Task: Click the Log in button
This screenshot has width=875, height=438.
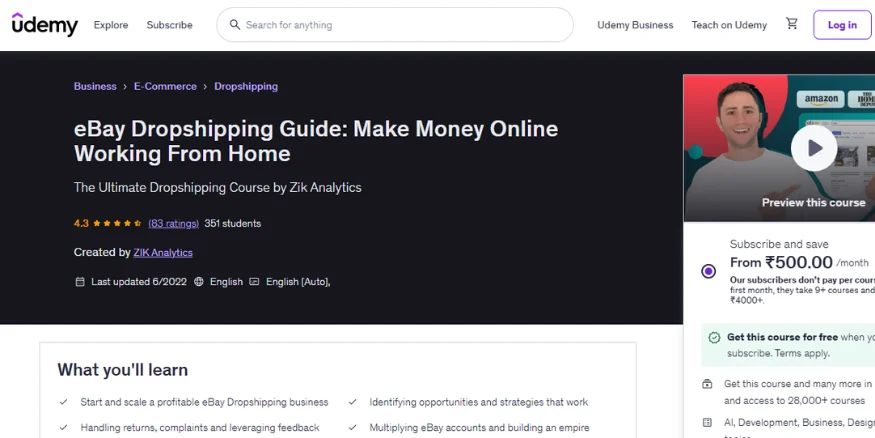Action: (x=842, y=25)
